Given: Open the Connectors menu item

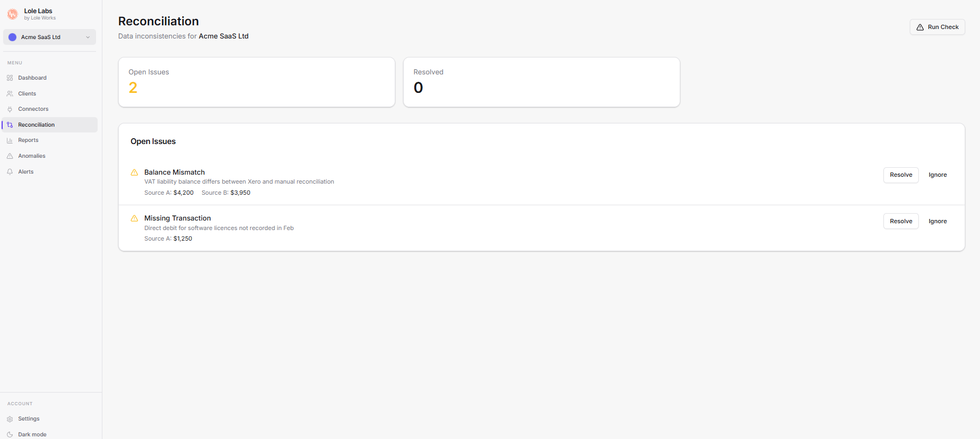Looking at the screenshot, I should 50,109.
